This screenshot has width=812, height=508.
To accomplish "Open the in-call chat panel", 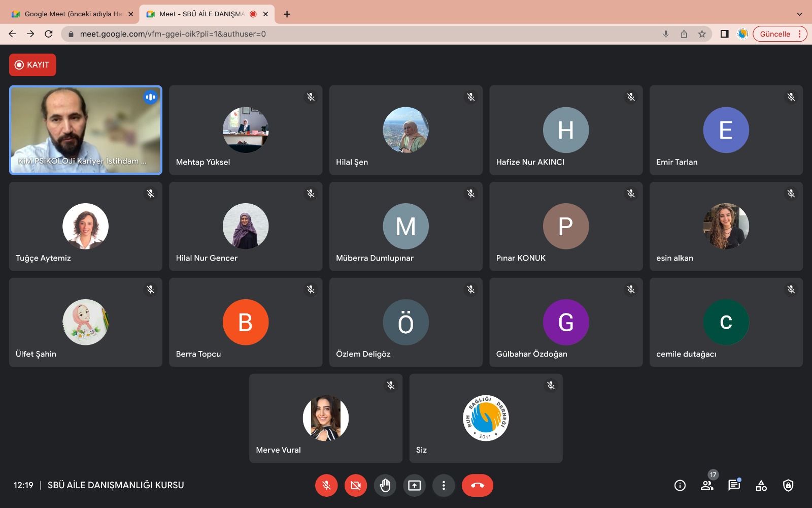I will [x=734, y=486].
